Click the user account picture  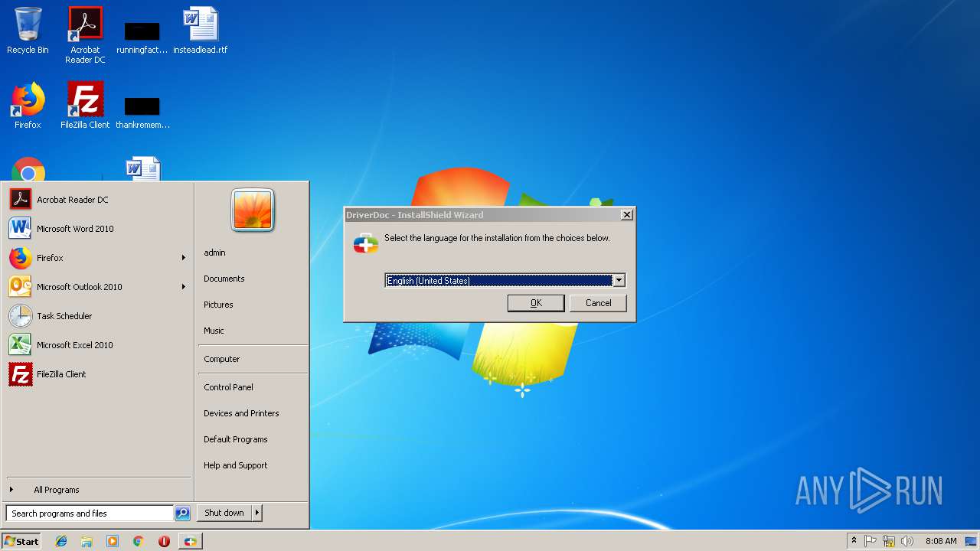tap(253, 210)
